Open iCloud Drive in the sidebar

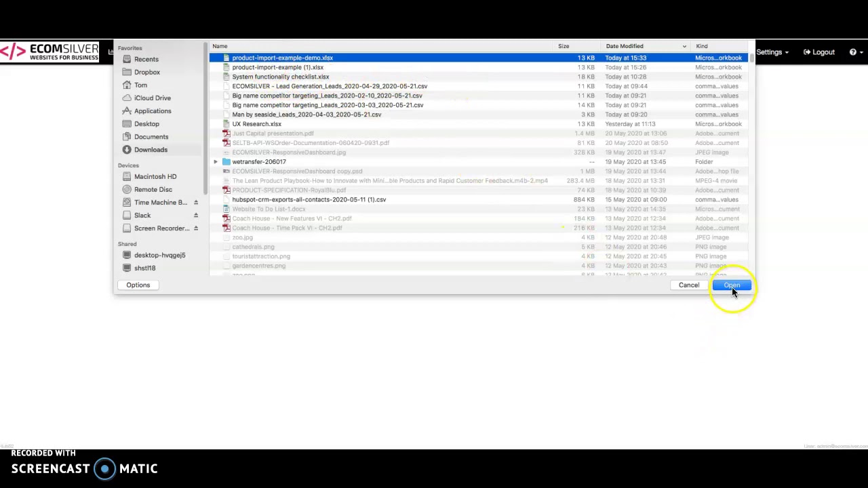[152, 98]
